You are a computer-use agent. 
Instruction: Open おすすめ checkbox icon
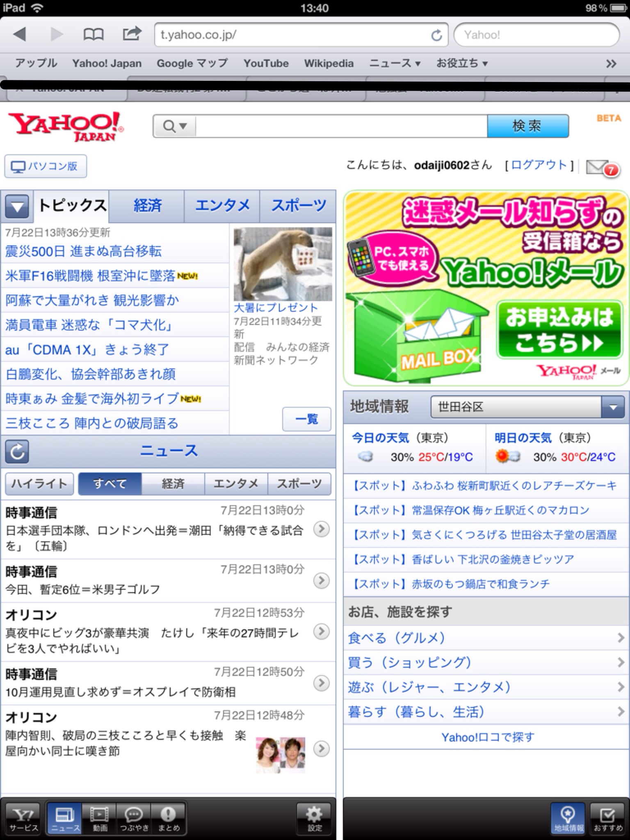tap(607, 819)
